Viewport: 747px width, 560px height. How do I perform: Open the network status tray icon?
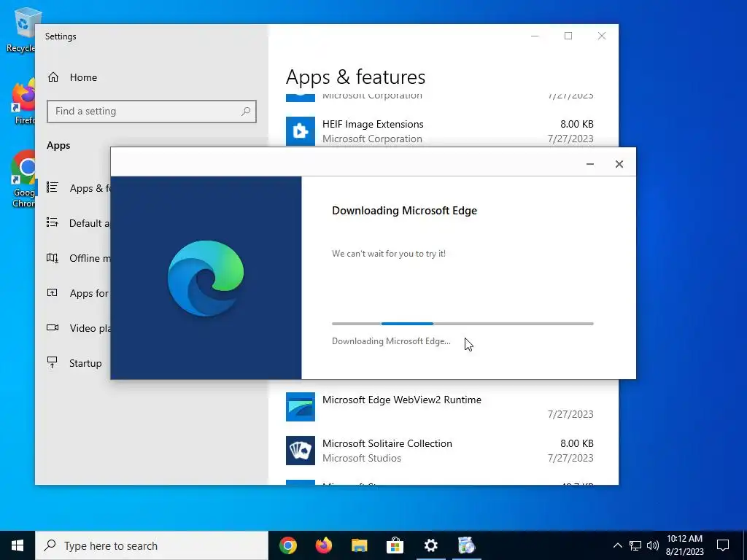pyautogui.click(x=635, y=545)
